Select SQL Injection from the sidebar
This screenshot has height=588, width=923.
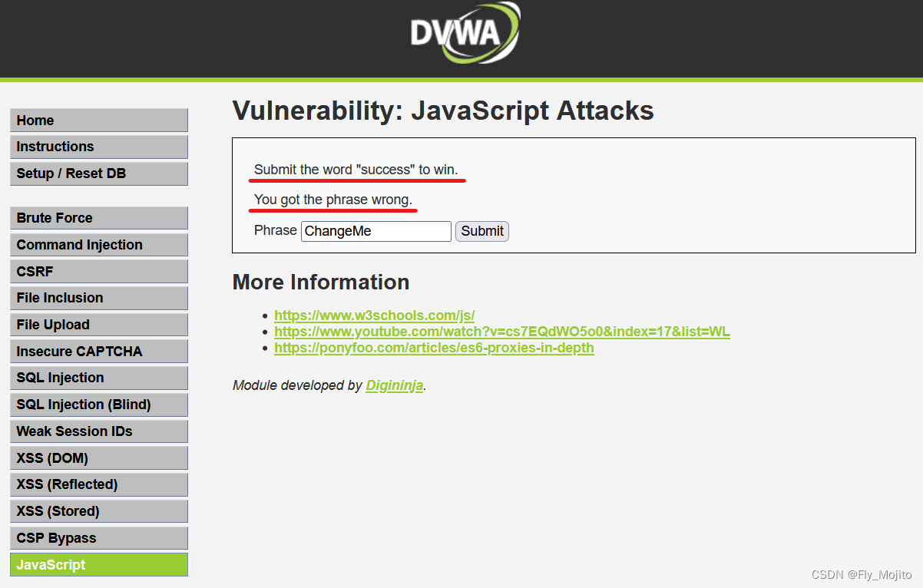pyautogui.click(x=98, y=378)
